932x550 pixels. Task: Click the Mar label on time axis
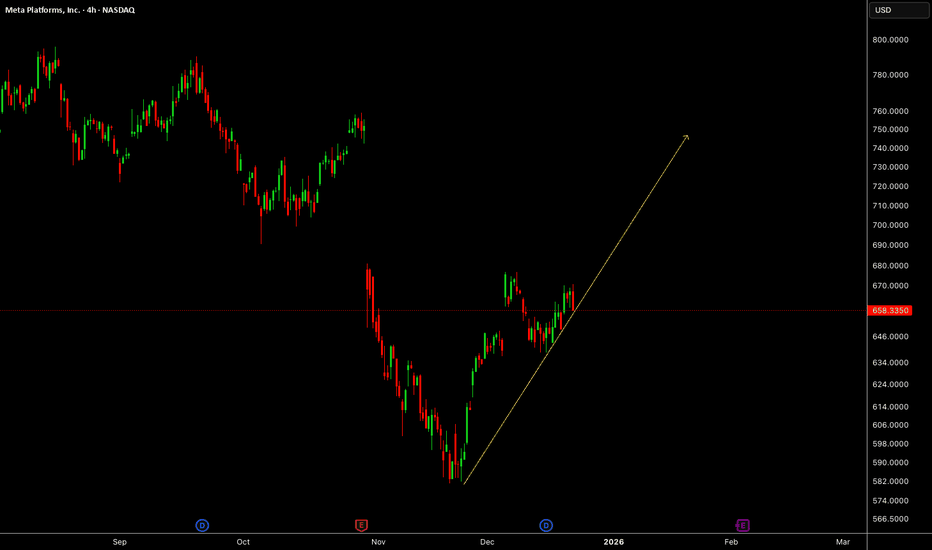click(x=843, y=541)
